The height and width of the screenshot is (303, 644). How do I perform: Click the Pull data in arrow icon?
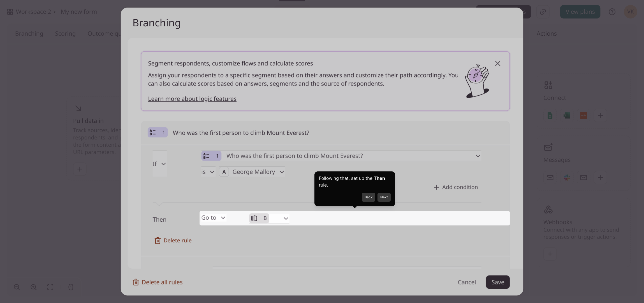click(x=78, y=108)
